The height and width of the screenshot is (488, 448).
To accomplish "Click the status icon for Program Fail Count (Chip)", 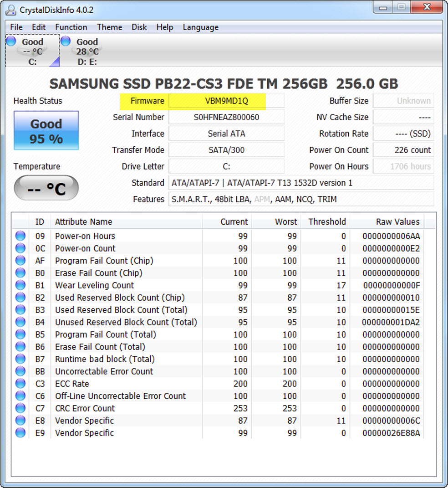I will click(20, 261).
